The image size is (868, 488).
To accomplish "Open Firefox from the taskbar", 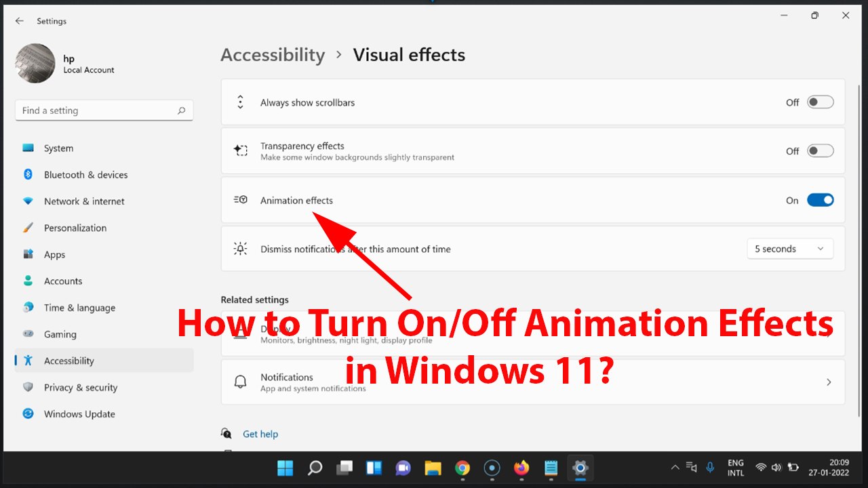I will pos(521,468).
